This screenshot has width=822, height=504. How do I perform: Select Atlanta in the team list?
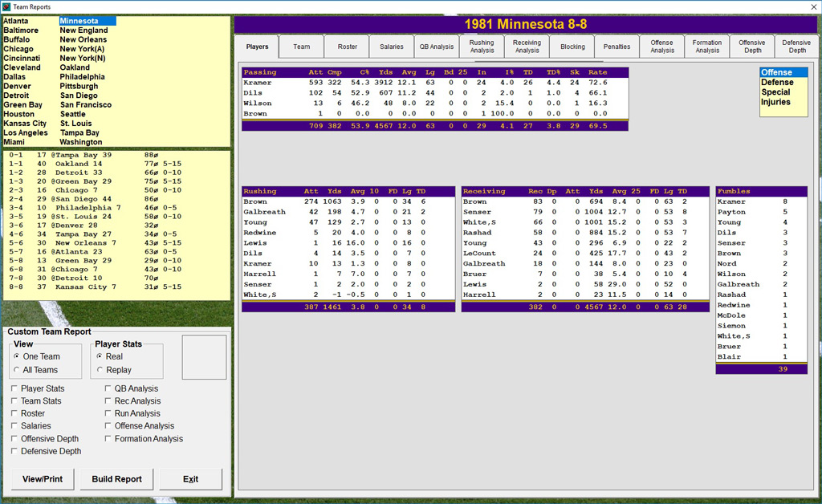pyautogui.click(x=16, y=21)
